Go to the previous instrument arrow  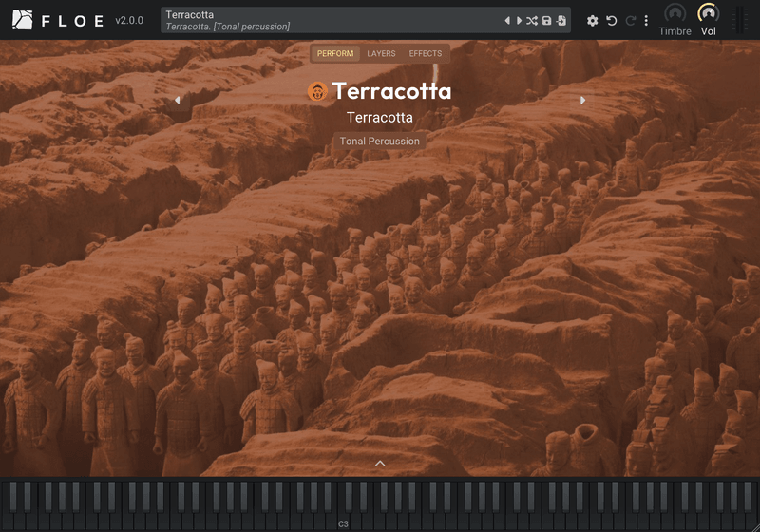pos(178,100)
